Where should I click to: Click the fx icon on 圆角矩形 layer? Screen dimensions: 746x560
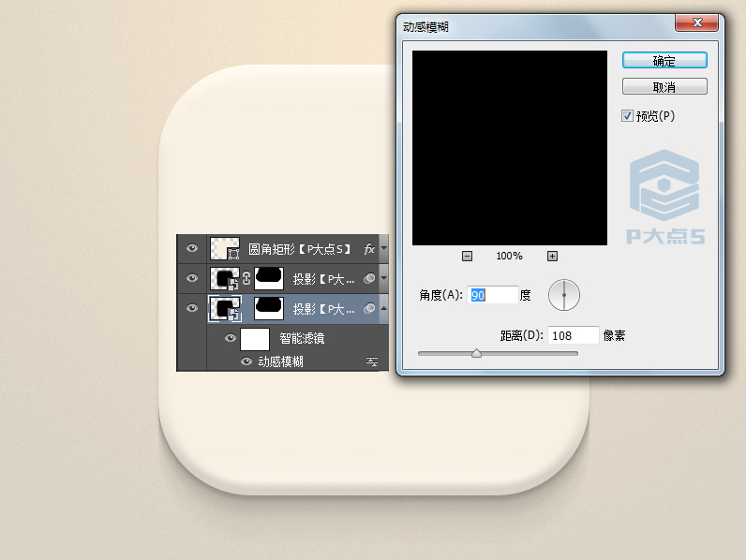pos(369,250)
